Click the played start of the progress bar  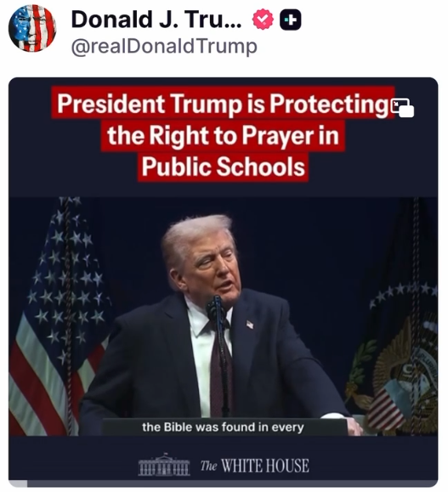(18, 484)
